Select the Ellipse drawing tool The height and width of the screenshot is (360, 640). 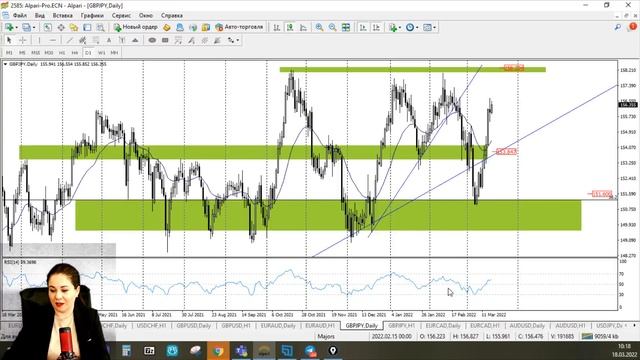coord(152,40)
